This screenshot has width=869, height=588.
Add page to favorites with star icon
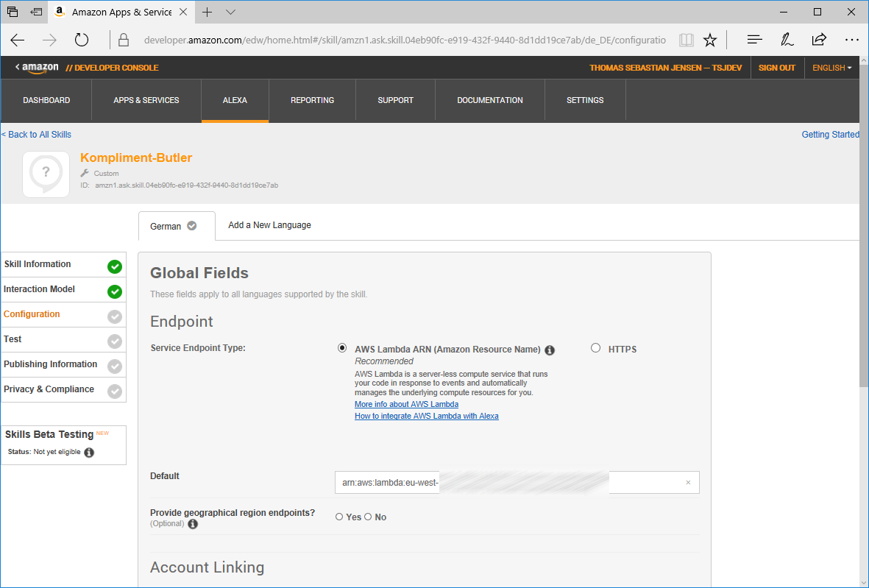(709, 40)
